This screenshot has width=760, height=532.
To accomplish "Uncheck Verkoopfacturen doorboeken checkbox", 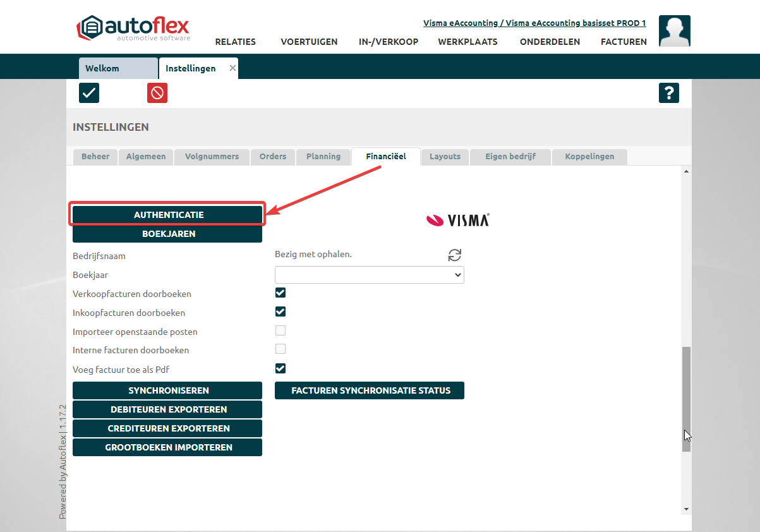I will 280,293.
